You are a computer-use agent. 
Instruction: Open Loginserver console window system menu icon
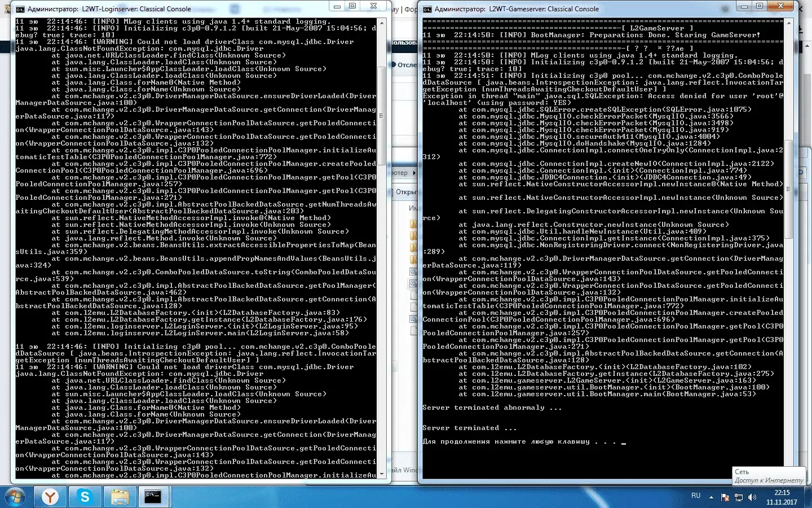(20, 9)
